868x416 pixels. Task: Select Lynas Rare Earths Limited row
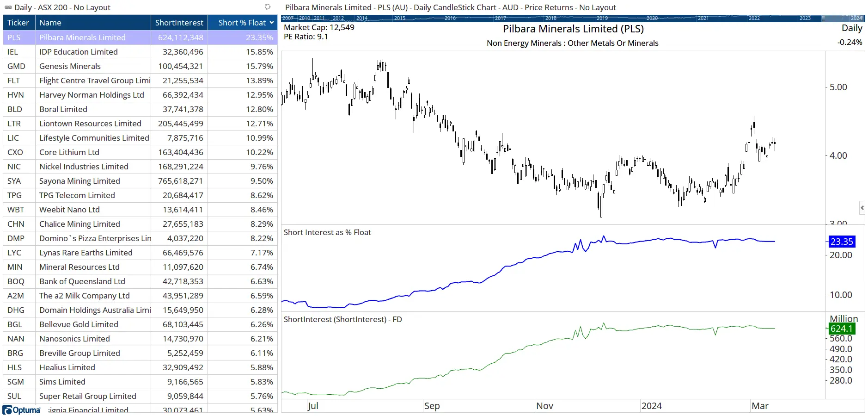pyautogui.click(x=140, y=253)
